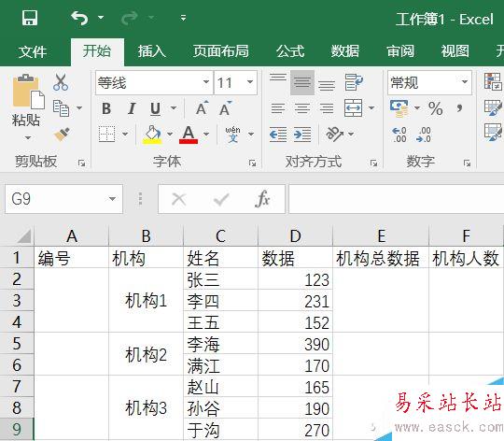Screen dimensions: 504x441
Task: Decrease decimal places
Action: click(x=424, y=135)
